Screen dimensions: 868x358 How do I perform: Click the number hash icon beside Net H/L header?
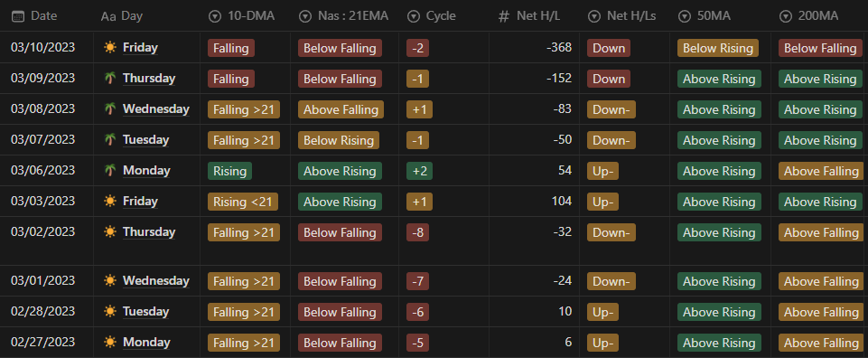tap(503, 16)
